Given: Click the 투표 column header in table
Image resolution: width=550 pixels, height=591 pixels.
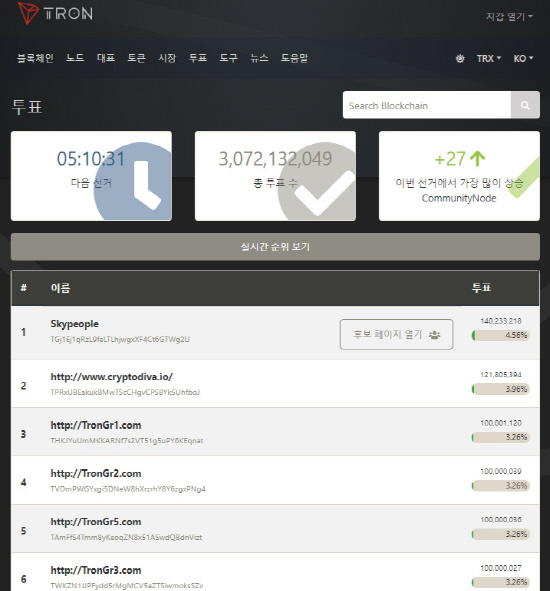Looking at the screenshot, I should click(x=481, y=288).
